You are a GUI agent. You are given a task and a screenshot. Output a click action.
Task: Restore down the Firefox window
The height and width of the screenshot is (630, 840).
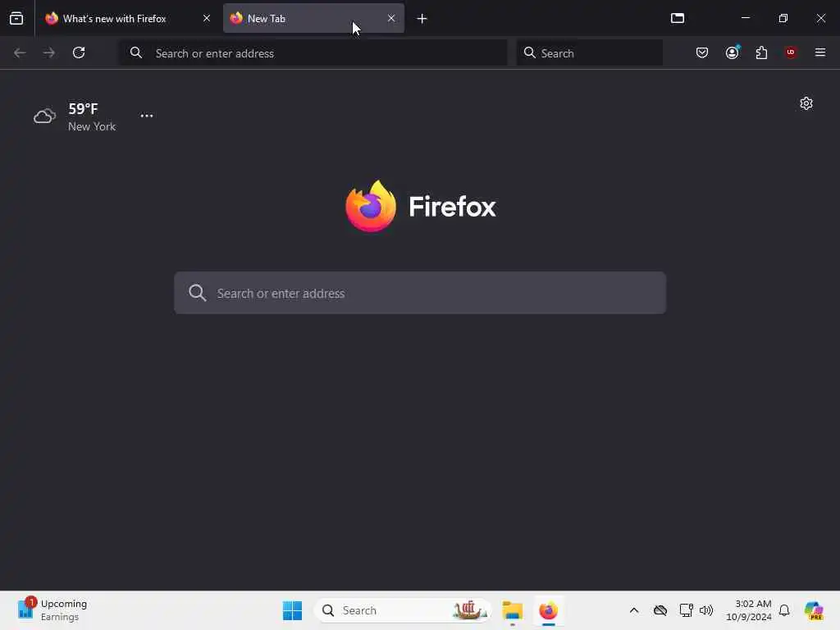[783, 18]
